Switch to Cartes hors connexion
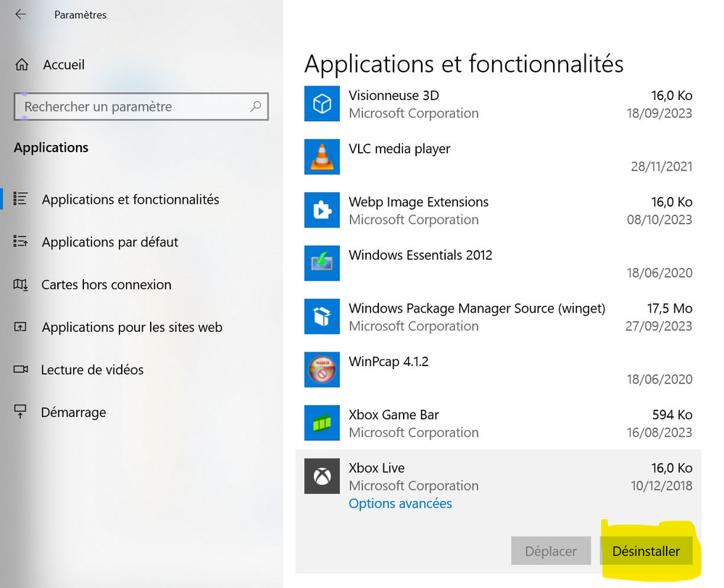The height and width of the screenshot is (588, 724). tap(106, 285)
